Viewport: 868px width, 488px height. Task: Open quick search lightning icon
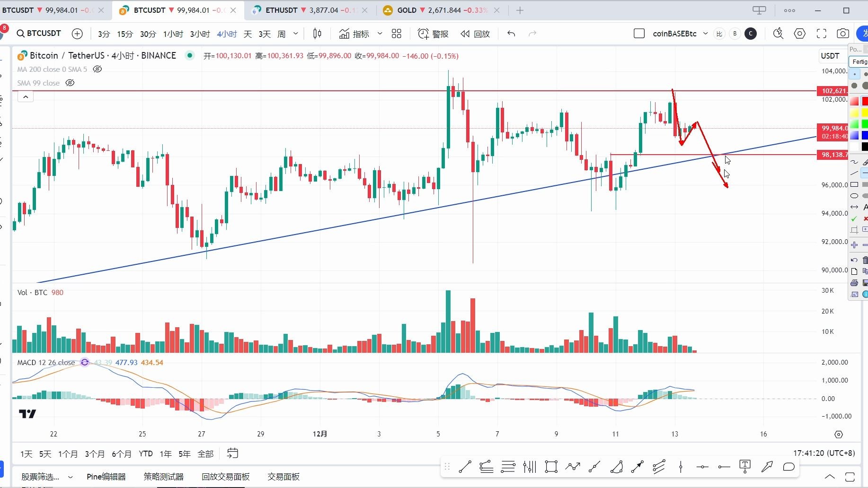[x=778, y=34]
